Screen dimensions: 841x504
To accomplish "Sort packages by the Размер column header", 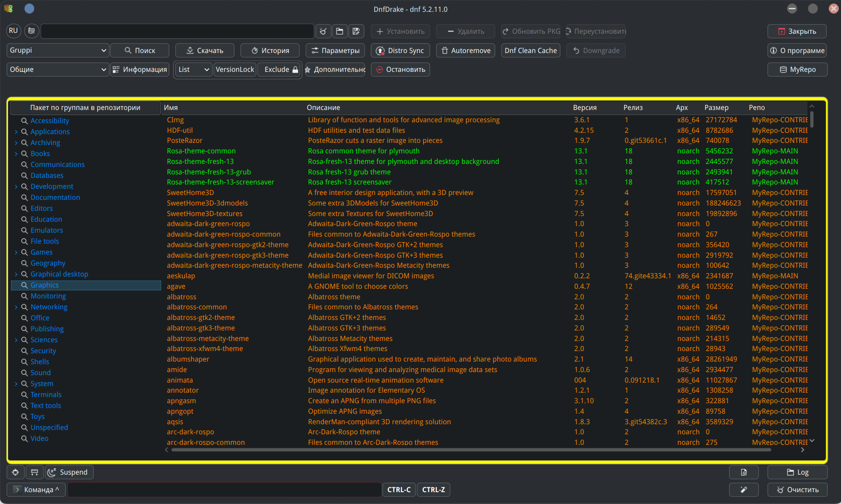I will [x=716, y=107].
